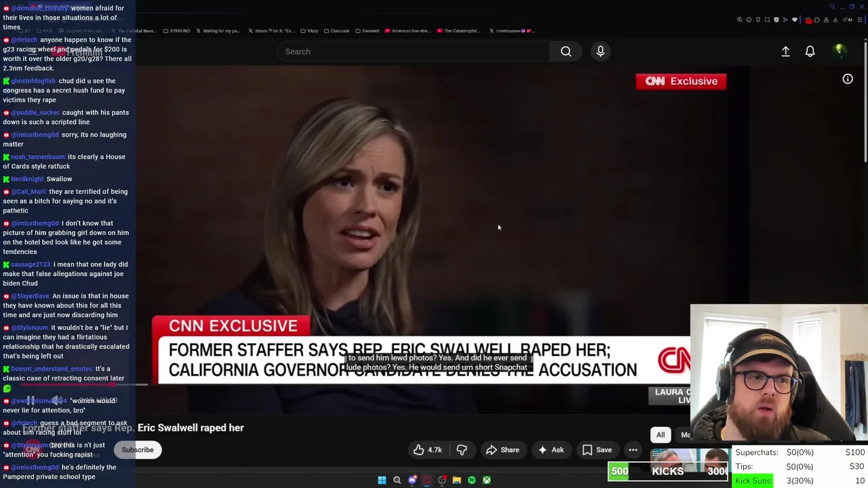Open the browser AI assistant icon

[848, 20]
